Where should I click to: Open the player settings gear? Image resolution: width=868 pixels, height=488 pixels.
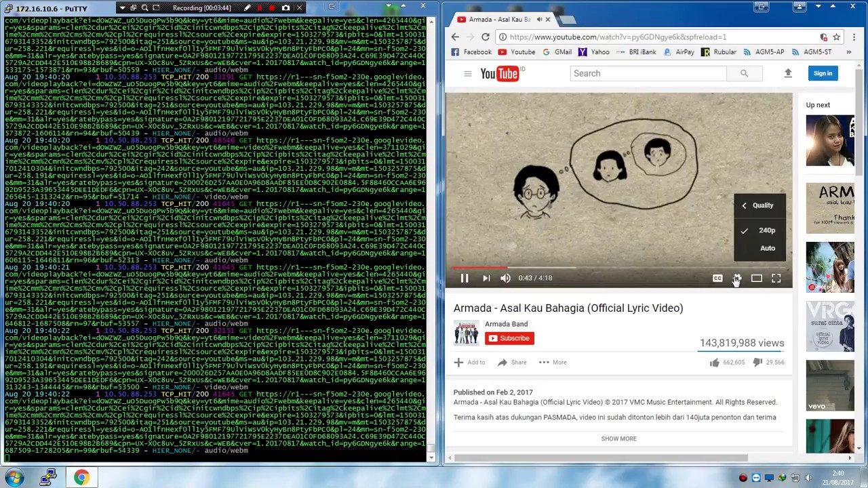736,278
